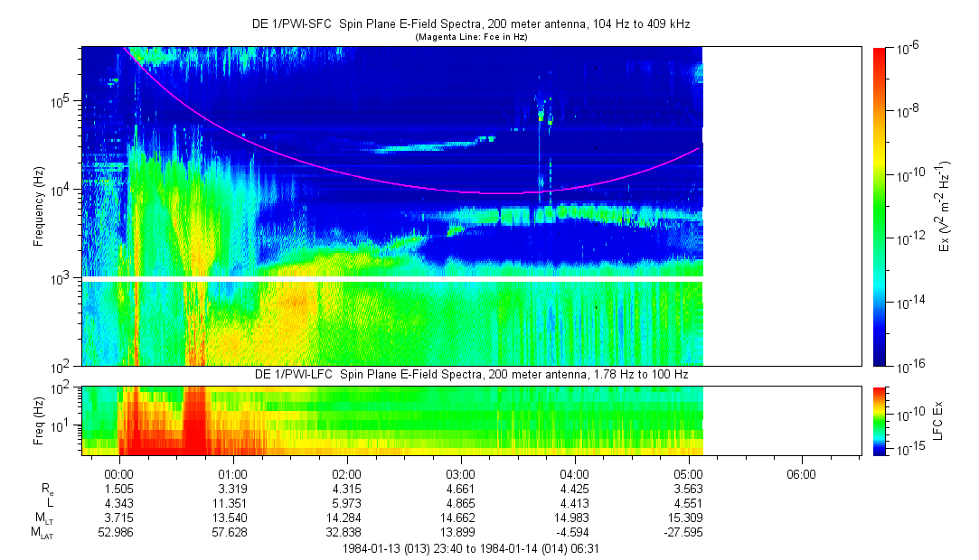Click the MLAT value -27.595
Screen dimensions: 979x560
pos(687,534)
